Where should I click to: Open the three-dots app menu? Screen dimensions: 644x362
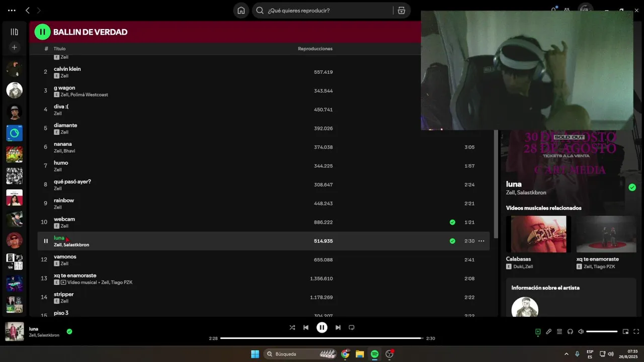tap(12, 10)
